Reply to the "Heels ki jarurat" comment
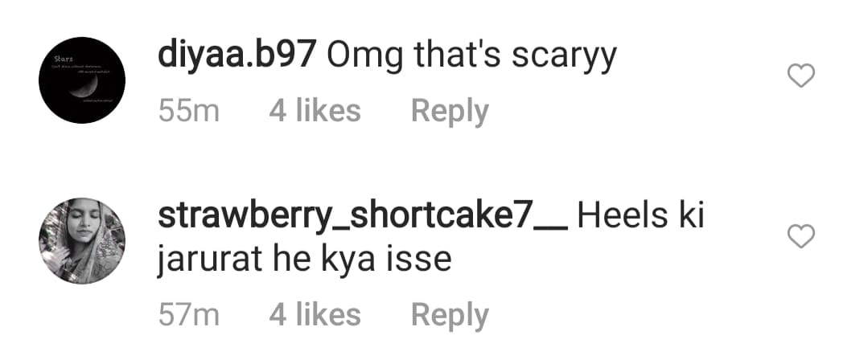Screen dimensions: 868x356 click(x=450, y=316)
